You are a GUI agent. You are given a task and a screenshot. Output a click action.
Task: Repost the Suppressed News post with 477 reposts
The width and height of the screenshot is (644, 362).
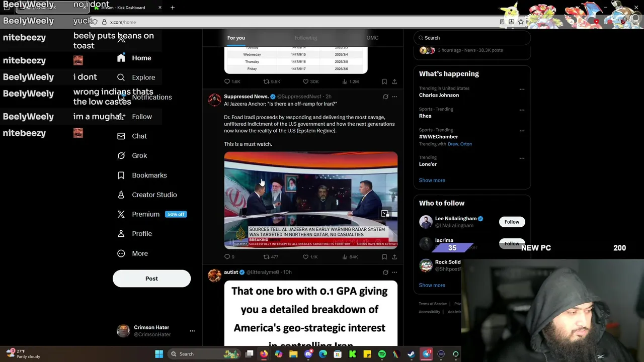(x=271, y=257)
